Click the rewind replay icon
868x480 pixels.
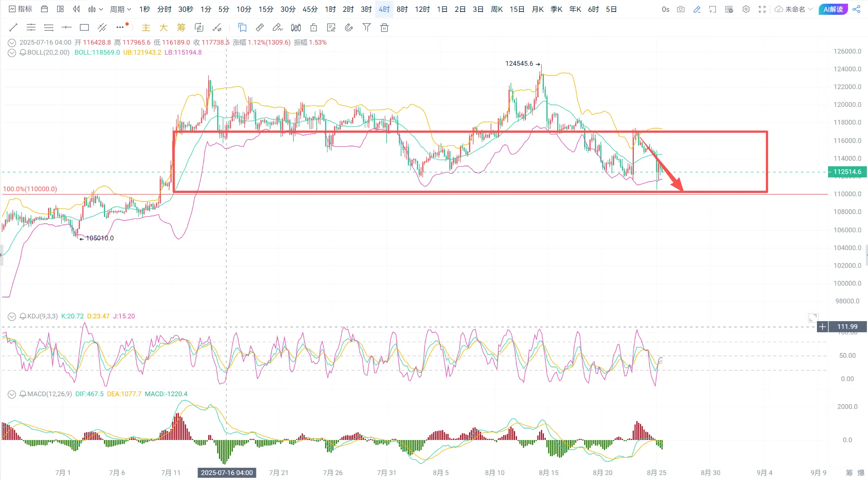76,9
